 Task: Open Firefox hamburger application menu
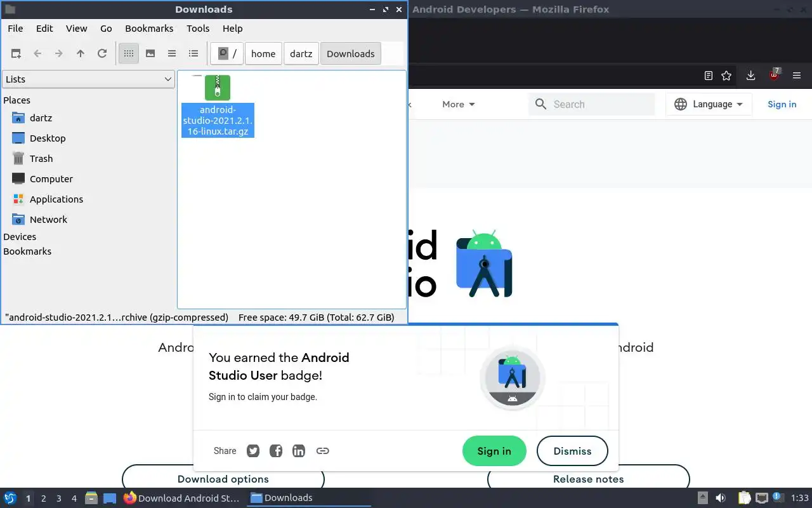796,76
